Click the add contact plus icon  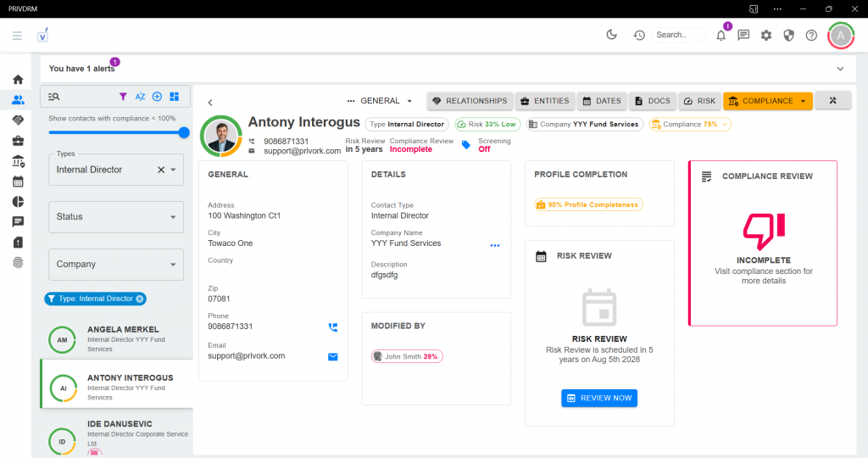[x=157, y=97]
